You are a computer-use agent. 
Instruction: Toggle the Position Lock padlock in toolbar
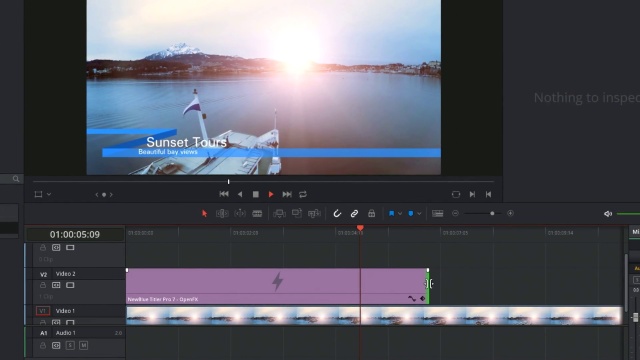[x=371, y=213]
